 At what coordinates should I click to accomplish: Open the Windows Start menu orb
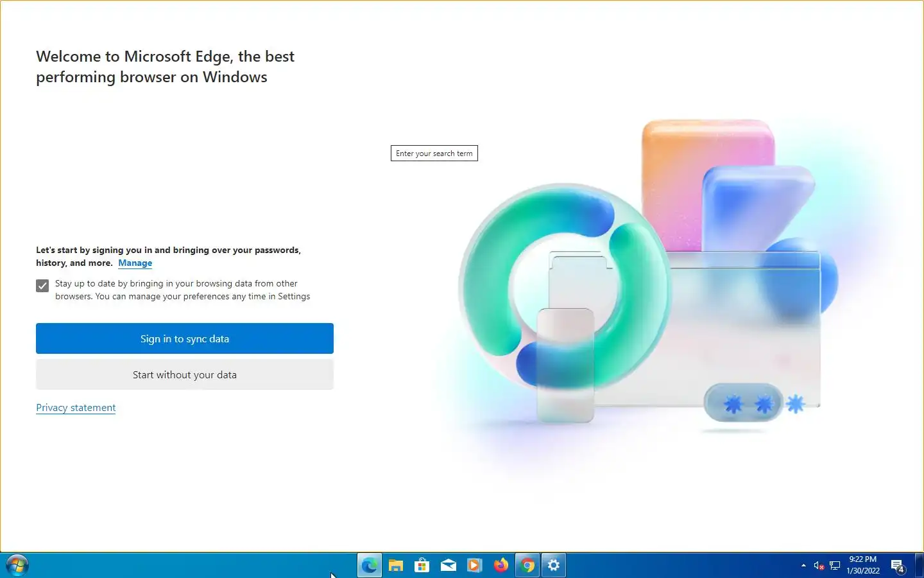click(x=17, y=565)
